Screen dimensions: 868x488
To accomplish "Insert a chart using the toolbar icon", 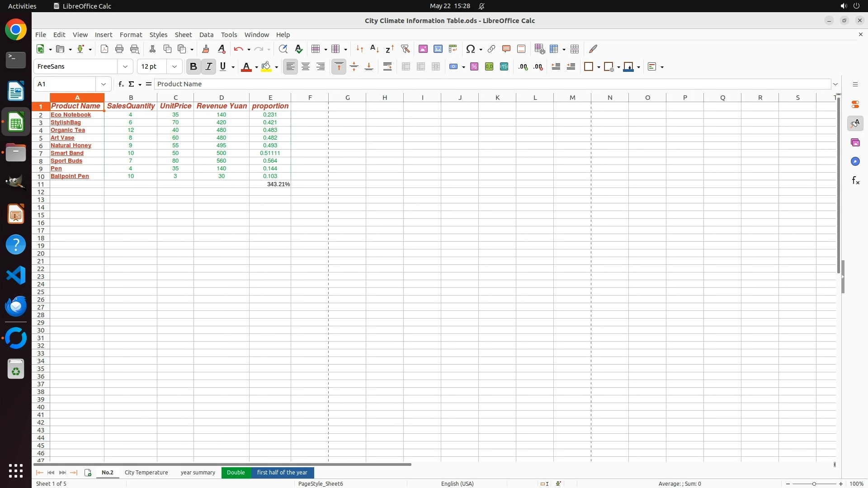I will 438,49.
